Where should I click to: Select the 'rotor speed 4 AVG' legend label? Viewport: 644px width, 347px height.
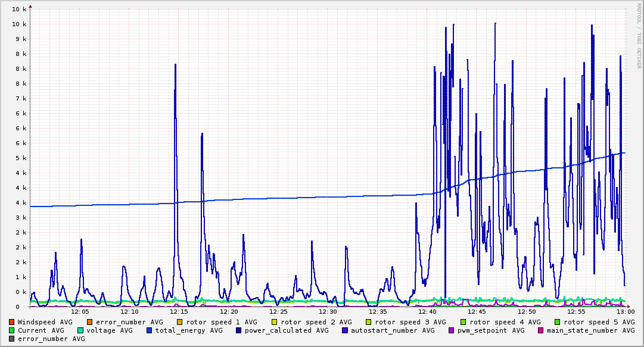[x=505, y=323]
